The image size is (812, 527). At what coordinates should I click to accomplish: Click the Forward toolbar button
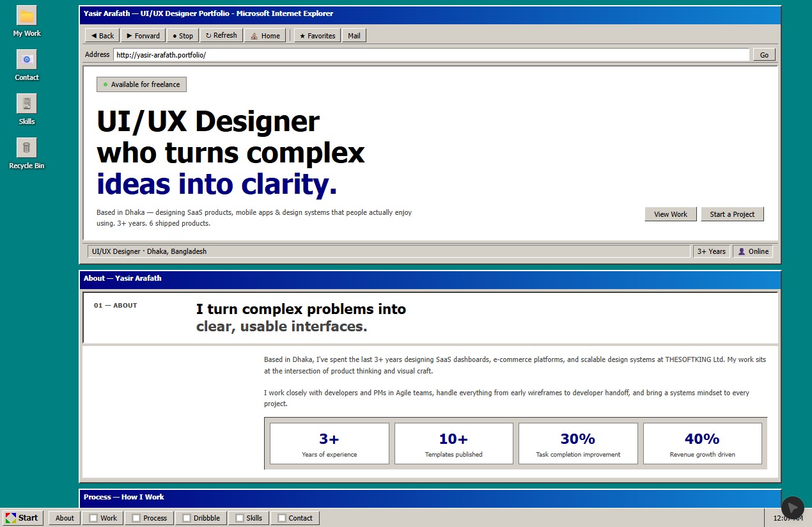point(143,36)
